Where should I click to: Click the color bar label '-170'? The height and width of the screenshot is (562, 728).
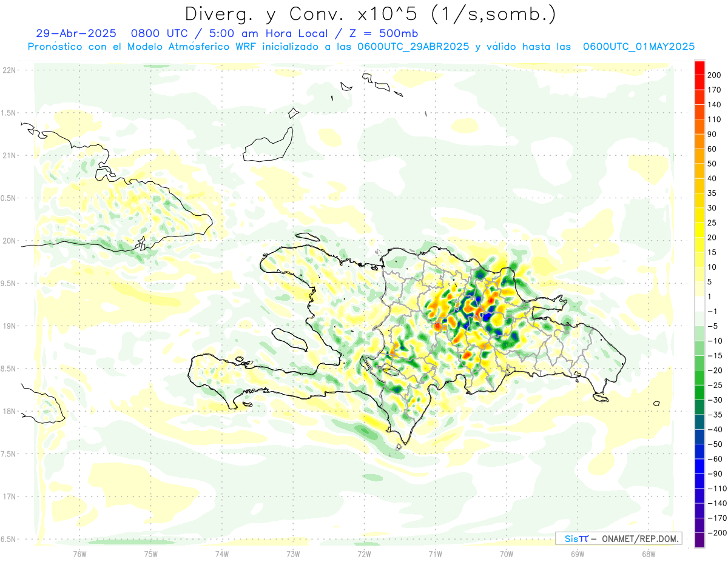point(718,518)
